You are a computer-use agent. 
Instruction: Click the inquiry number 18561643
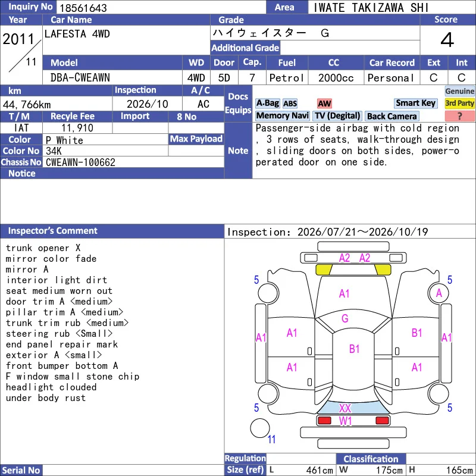point(83,8)
